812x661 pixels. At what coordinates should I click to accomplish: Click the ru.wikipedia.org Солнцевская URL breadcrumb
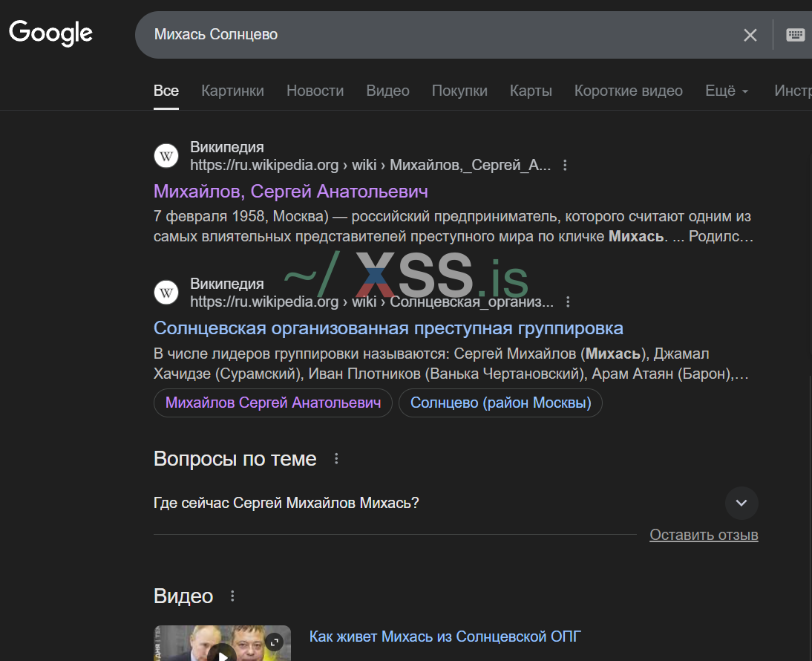[372, 302]
